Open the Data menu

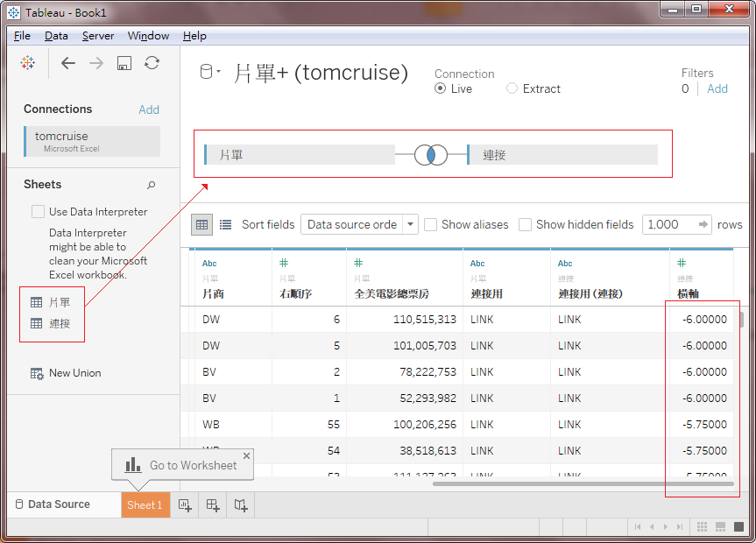[56, 36]
